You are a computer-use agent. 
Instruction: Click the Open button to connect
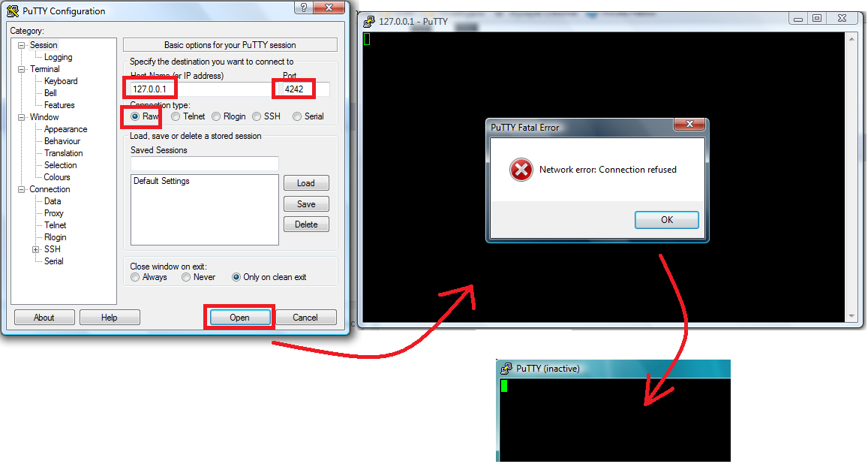pos(240,318)
